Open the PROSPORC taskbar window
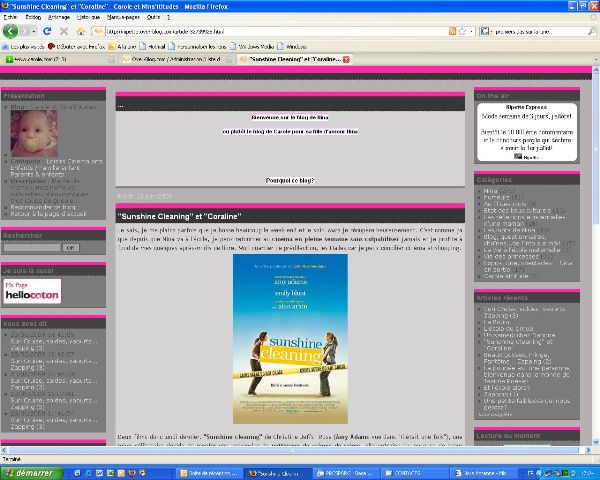The width and height of the screenshot is (600, 480). (346, 473)
